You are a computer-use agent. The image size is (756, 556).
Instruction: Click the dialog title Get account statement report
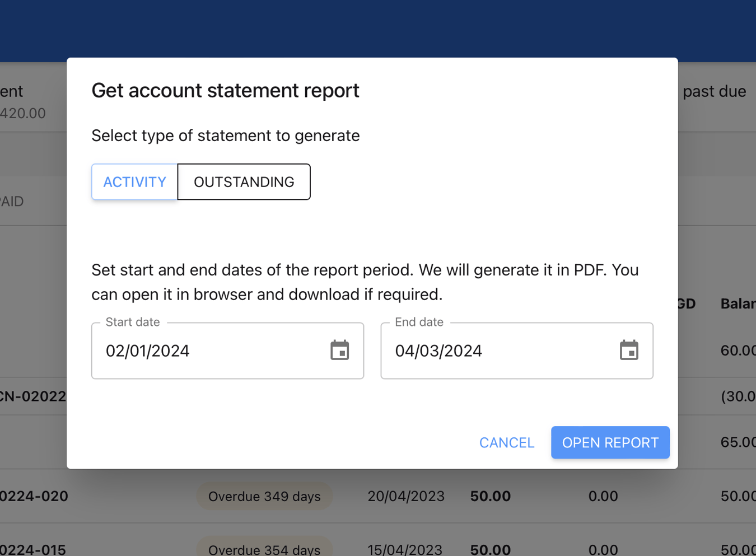(x=225, y=90)
